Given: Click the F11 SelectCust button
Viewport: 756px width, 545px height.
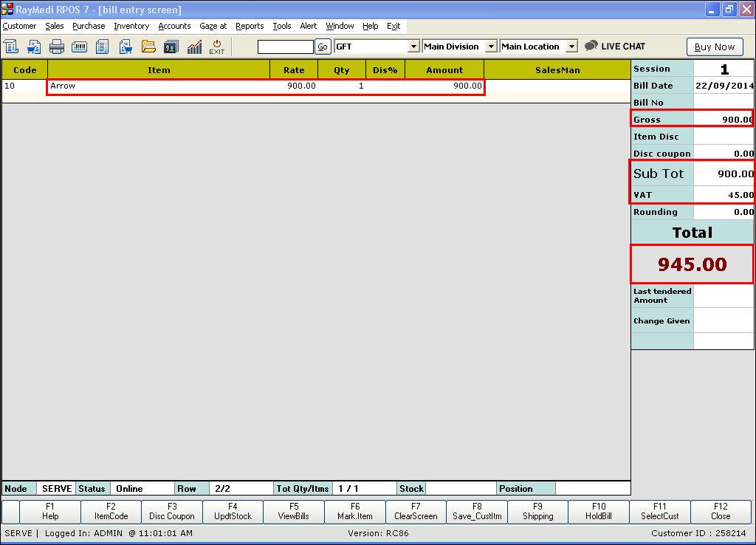Looking at the screenshot, I should pos(659,511).
